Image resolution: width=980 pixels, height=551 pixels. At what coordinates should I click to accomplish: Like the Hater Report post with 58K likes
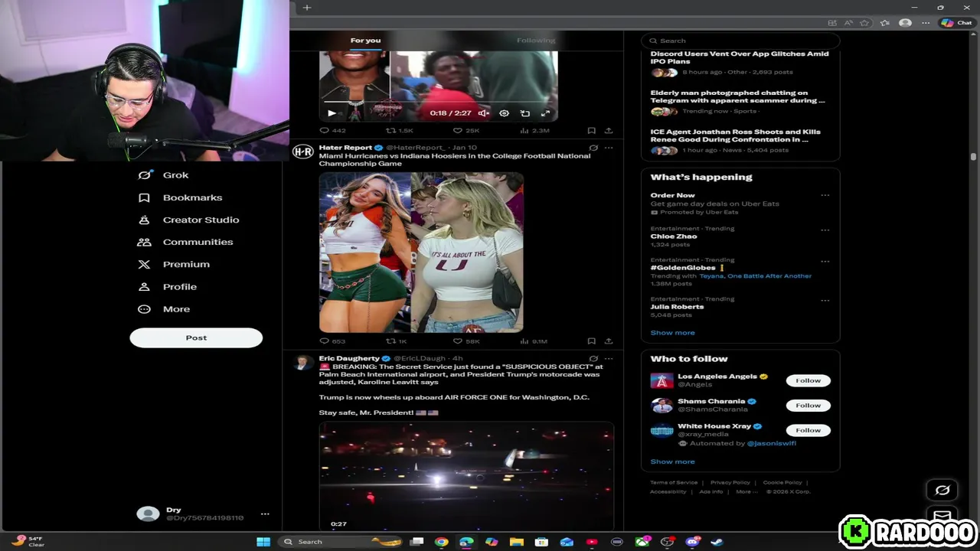(466, 341)
